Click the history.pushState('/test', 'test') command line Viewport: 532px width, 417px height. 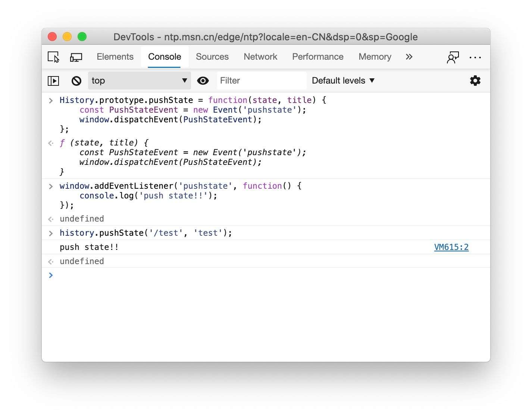146,233
